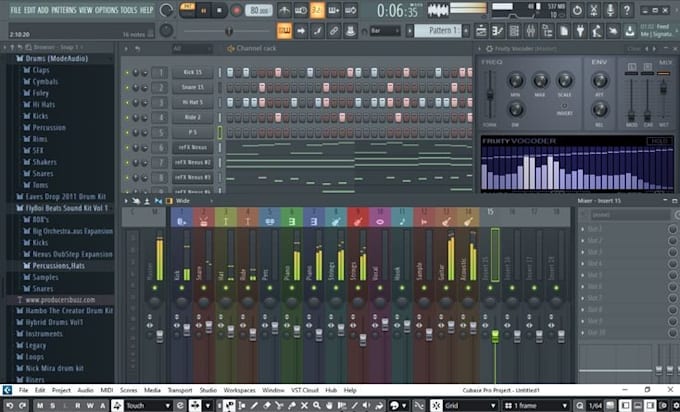
Task: Adjust the FORM slider in Fruity Vocoder
Action: 490,94
